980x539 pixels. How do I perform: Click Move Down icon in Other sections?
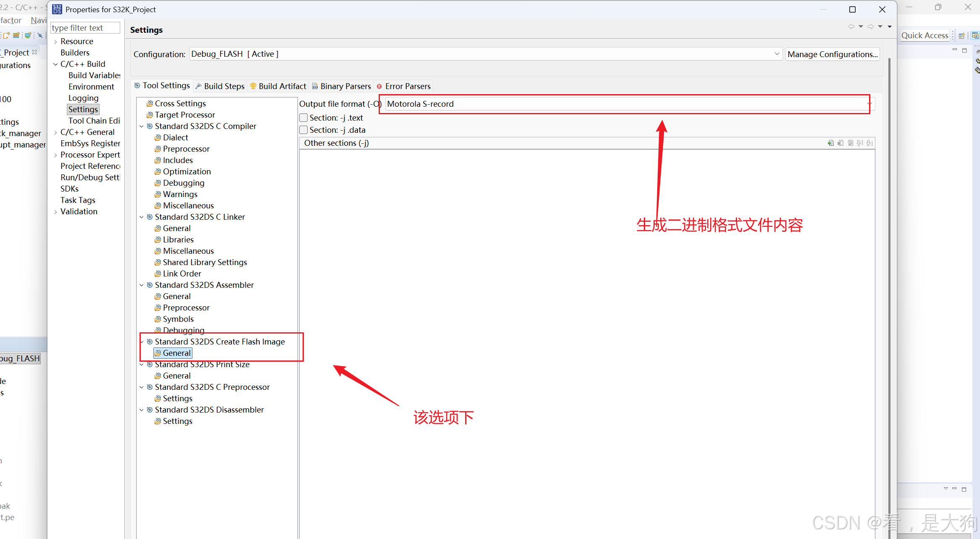[869, 143]
